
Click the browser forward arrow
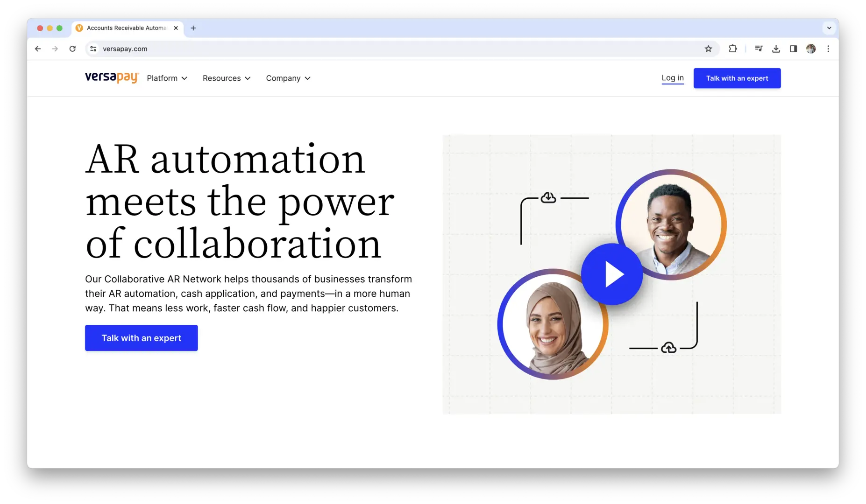coord(55,49)
